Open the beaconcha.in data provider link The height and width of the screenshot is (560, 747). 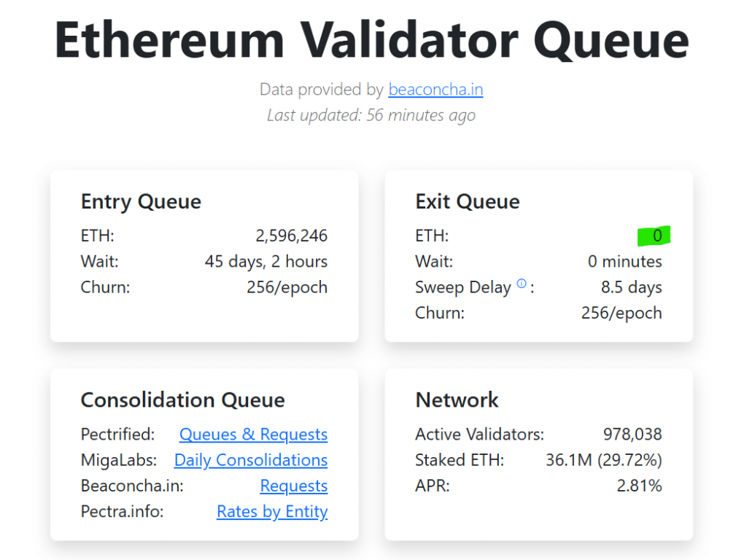tap(436, 90)
